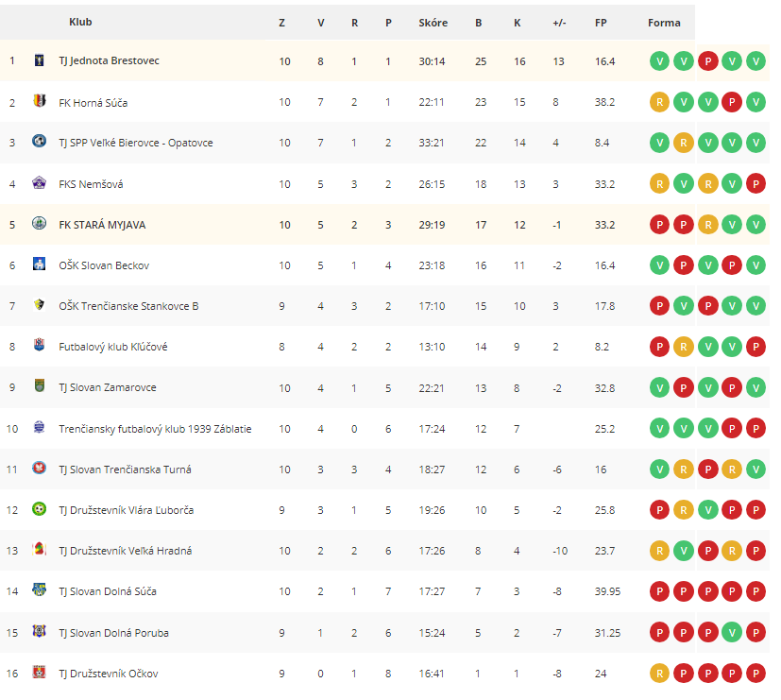The height and width of the screenshot is (700, 781).
Task: Open OŠK Trenčianske Stankovce B team page
Action: 128,306
